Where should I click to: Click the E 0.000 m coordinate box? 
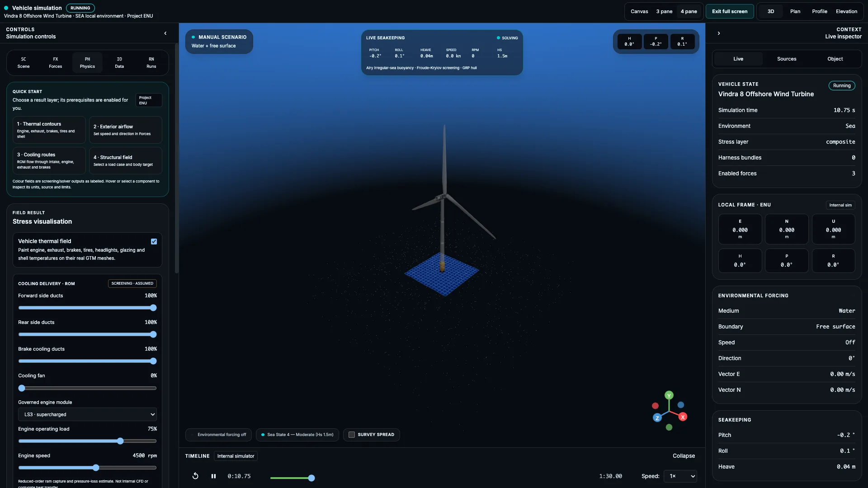pyautogui.click(x=740, y=229)
